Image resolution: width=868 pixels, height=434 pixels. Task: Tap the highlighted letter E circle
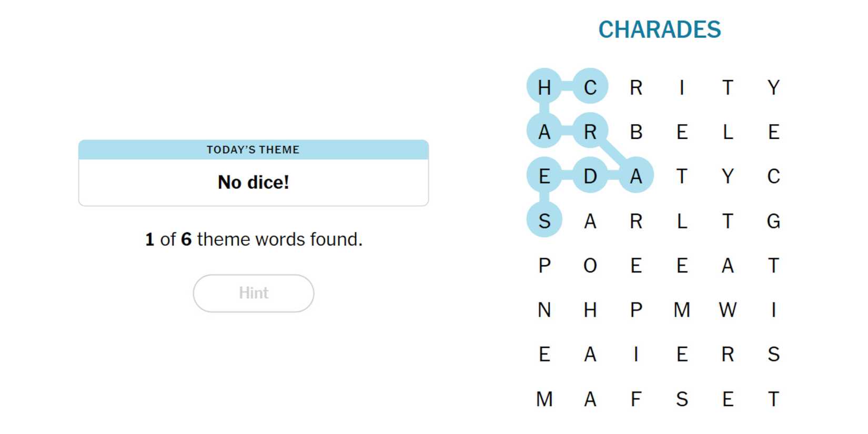click(544, 176)
